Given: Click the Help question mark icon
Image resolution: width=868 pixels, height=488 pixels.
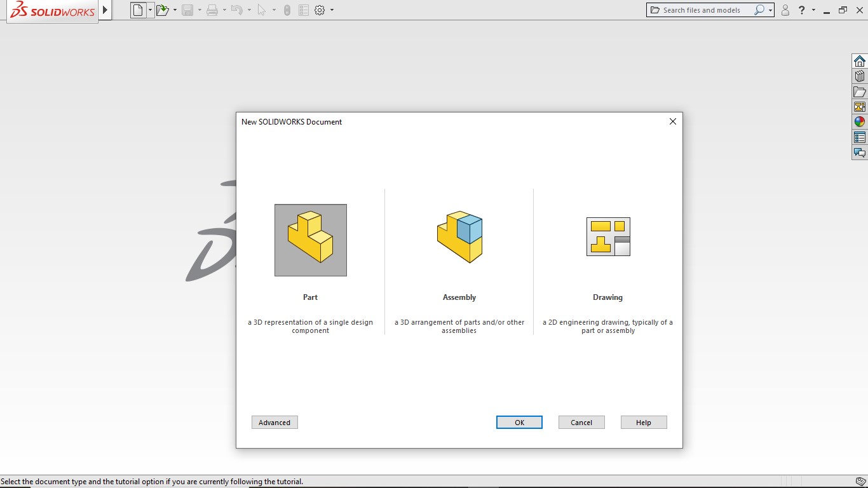Looking at the screenshot, I should pyautogui.click(x=801, y=10).
